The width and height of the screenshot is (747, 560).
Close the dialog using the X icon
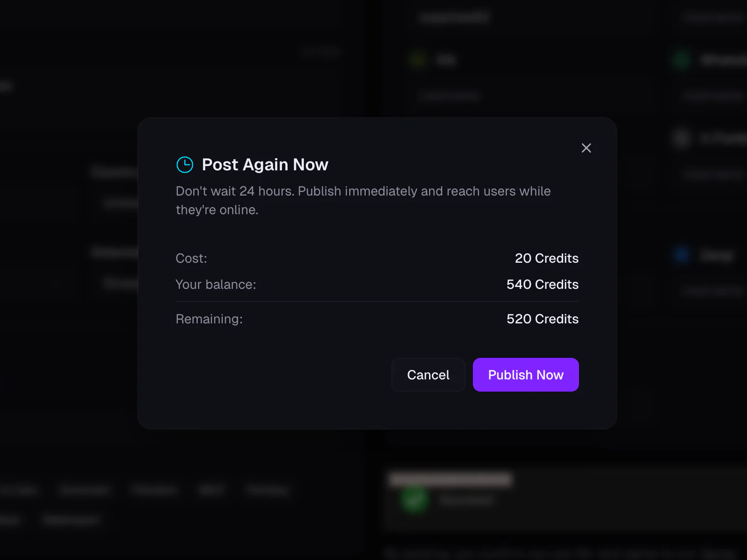pos(586,148)
